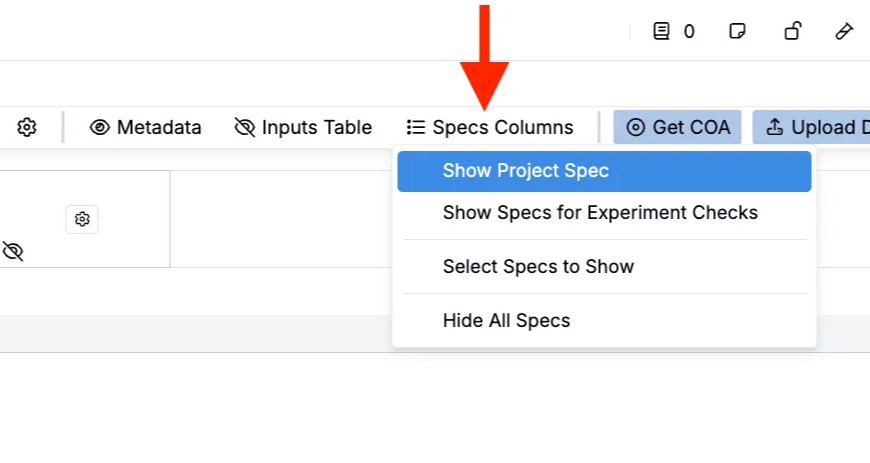Choose Show Specs for Experiment Checks
Screen dimensions: 870x463
[x=600, y=213]
